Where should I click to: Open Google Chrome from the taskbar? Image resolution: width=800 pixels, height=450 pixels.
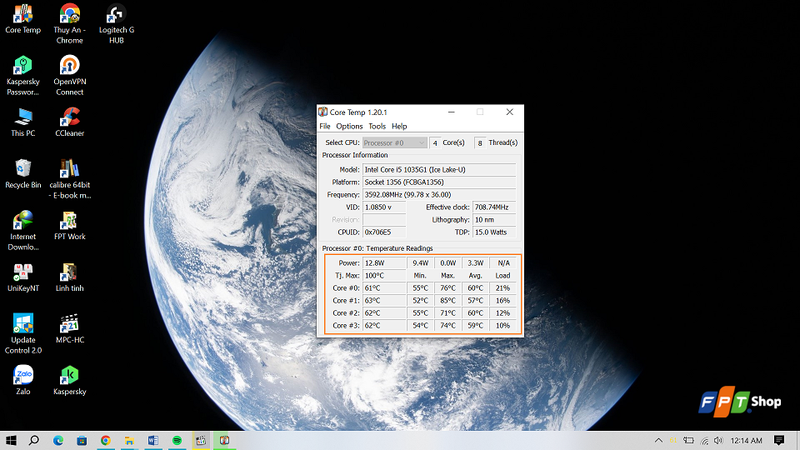106,440
